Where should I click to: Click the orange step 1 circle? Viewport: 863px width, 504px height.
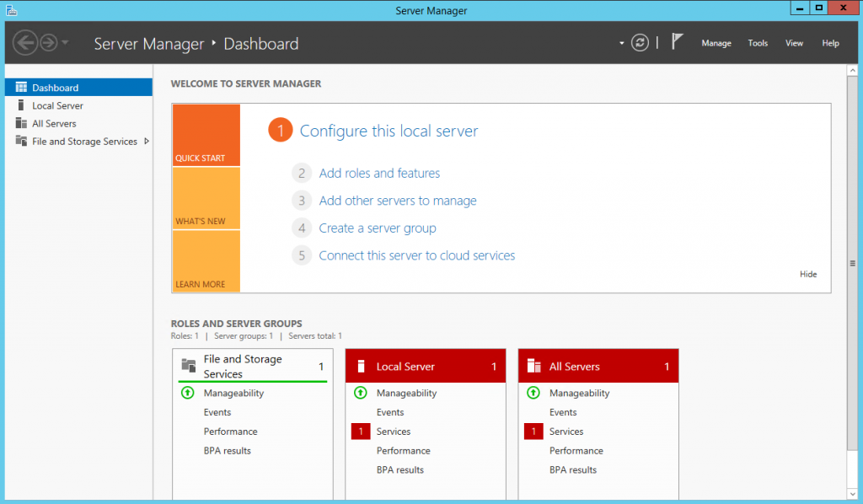click(x=280, y=130)
